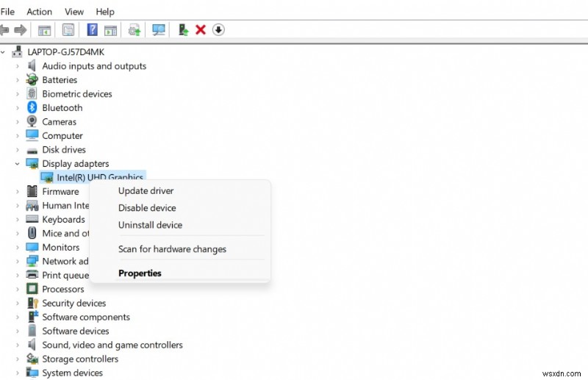Click the Security devices key icon
The height and width of the screenshot is (380, 588).
tap(32, 303)
